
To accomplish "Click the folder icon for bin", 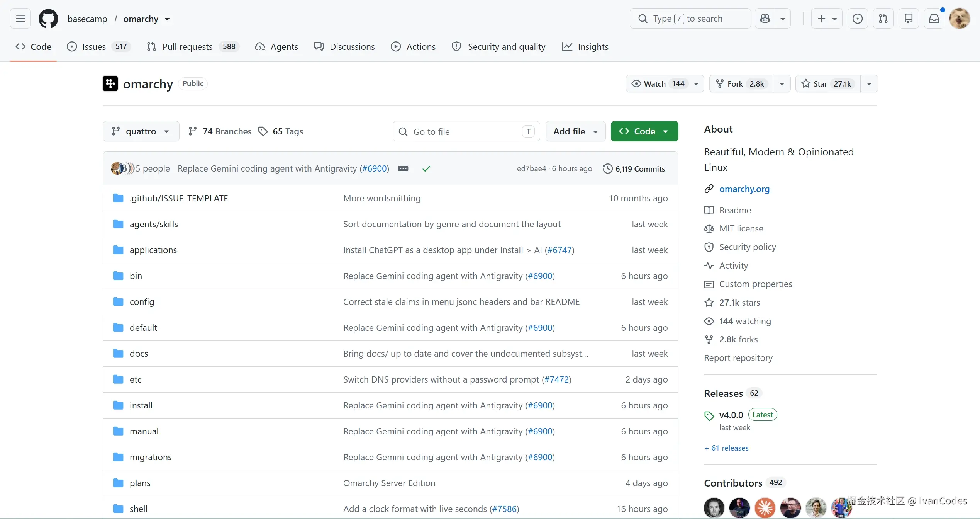I will [x=118, y=276].
